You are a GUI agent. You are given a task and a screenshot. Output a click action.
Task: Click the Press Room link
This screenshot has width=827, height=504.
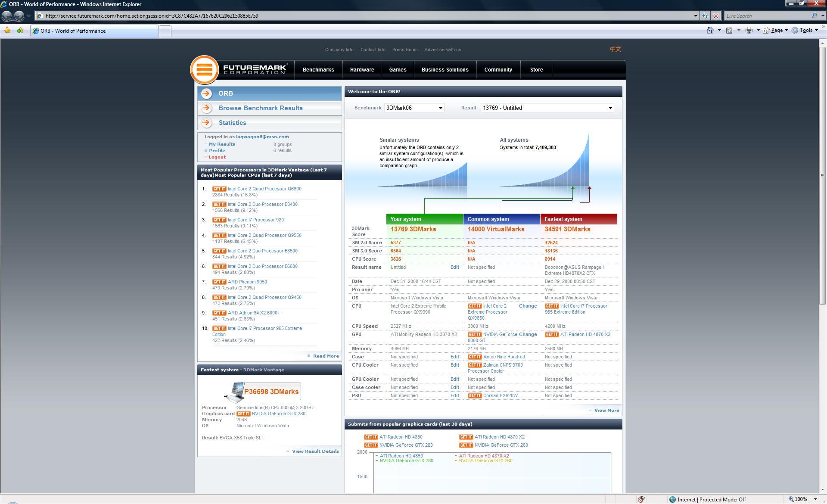coord(405,50)
